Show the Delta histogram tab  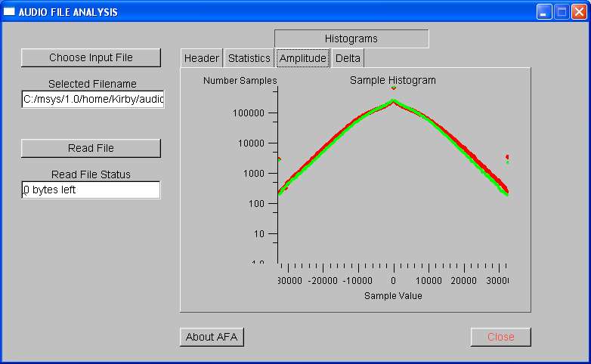[348, 58]
